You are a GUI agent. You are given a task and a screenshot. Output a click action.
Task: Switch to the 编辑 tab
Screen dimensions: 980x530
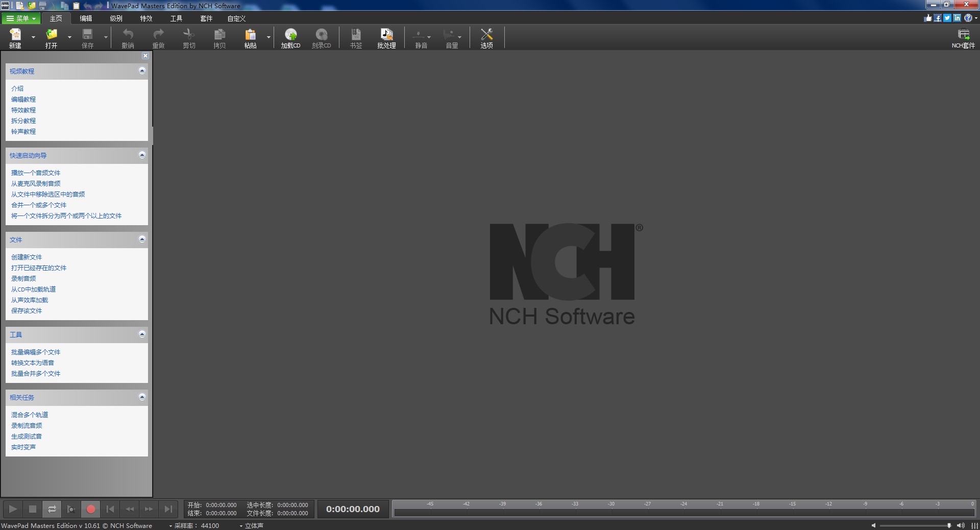pyautogui.click(x=86, y=18)
